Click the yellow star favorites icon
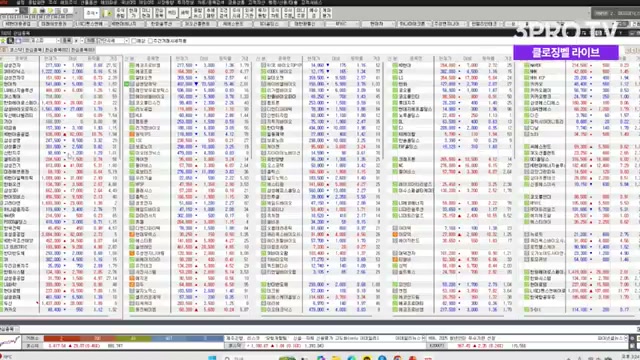The width and height of the screenshot is (640, 360). point(3,41)
